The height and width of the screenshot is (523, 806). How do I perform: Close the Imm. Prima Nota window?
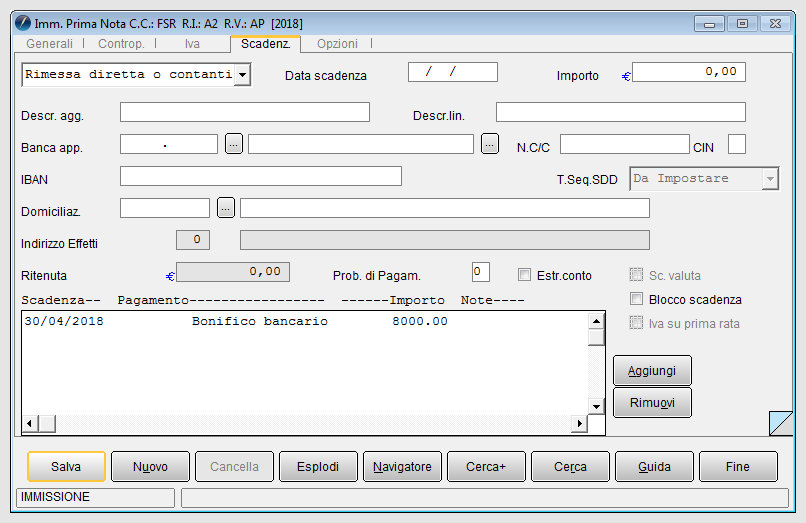point(776,24)
